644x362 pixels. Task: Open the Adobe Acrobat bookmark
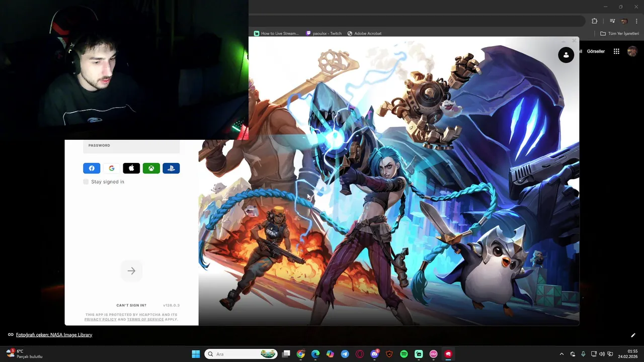pos(364,34)
